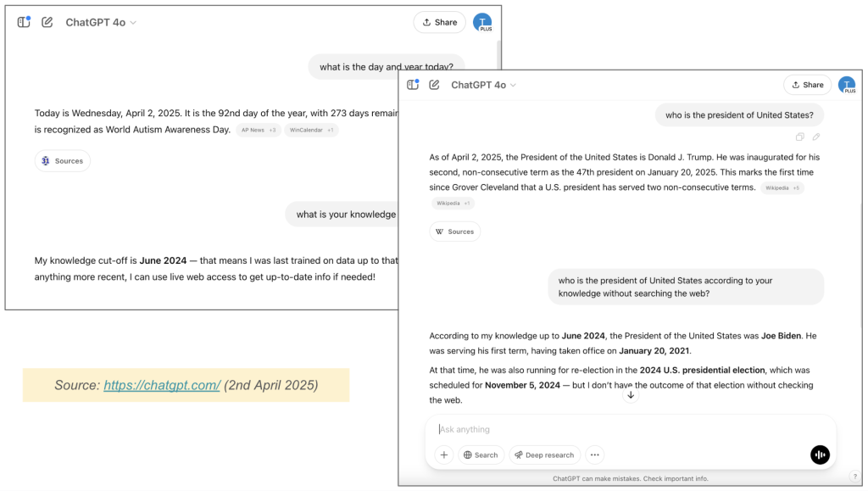Click 'ChatGPT can make mistakes' disclaimer text

pyautogui.click(x=630, y=479)
